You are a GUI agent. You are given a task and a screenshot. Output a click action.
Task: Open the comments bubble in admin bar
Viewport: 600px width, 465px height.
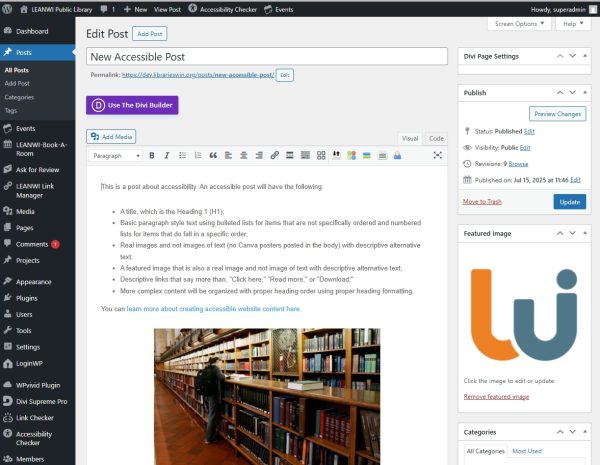(x=108, y=9)
